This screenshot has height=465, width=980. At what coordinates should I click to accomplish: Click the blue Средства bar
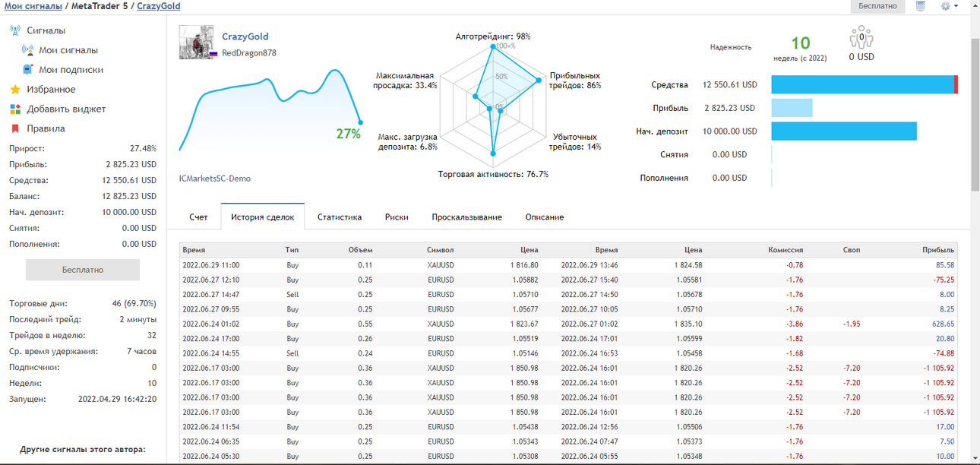(x=862, y=85)
